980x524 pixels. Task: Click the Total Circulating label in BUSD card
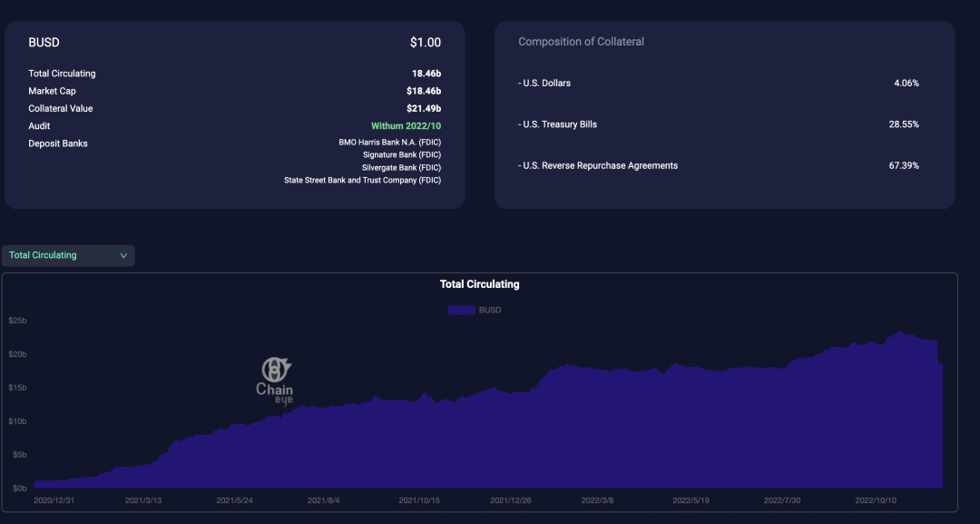62,74
